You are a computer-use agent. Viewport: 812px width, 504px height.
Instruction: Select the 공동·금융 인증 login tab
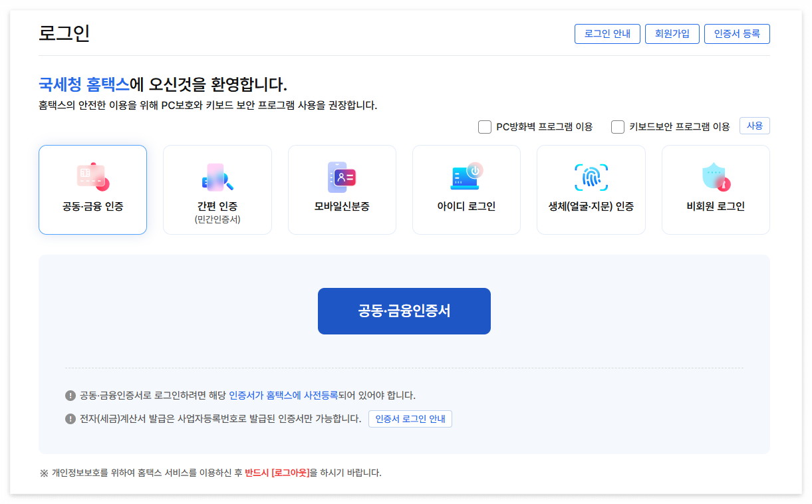(x=92, y=189)
